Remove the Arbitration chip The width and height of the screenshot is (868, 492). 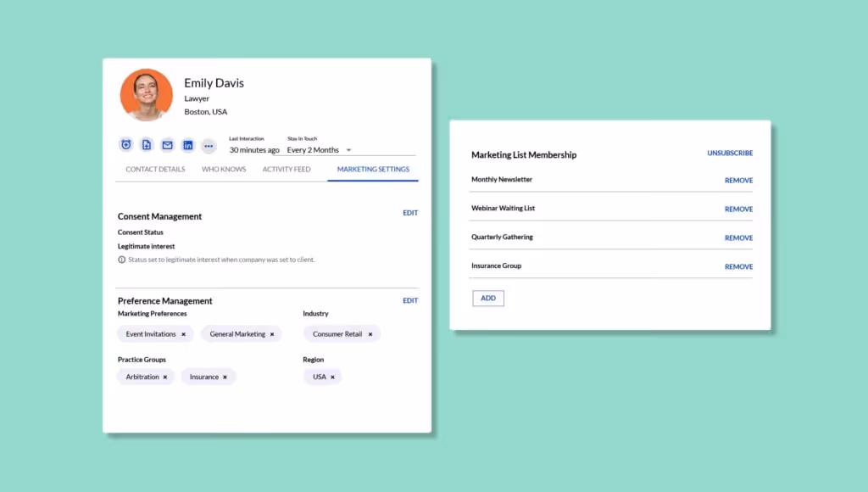[x=165, y=377]
